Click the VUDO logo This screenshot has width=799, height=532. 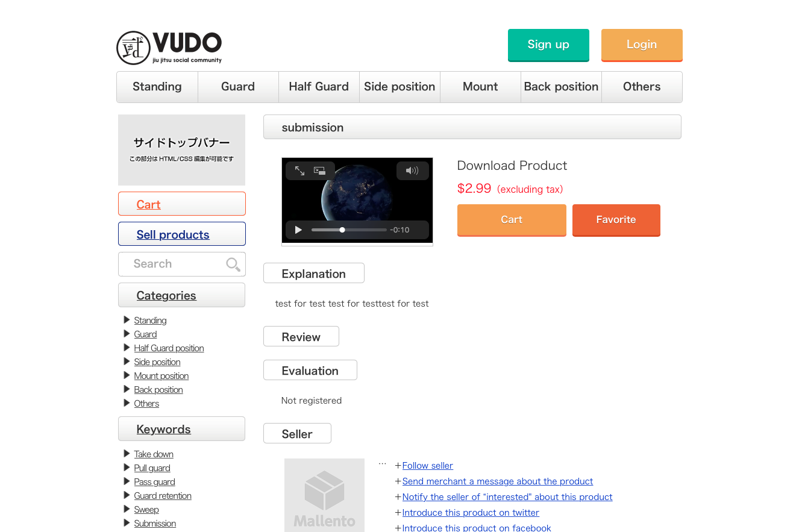(169, 48)
